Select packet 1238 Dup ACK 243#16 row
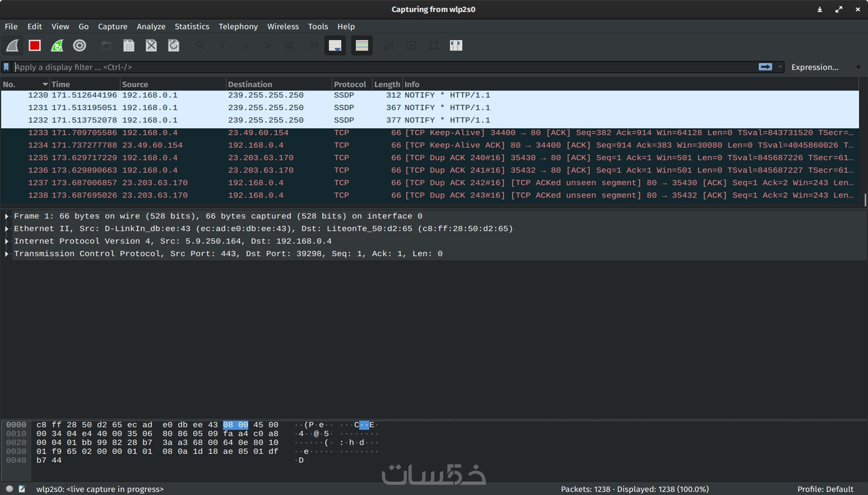The width and height of the screenshot is (868, 495). pos(430,195)
